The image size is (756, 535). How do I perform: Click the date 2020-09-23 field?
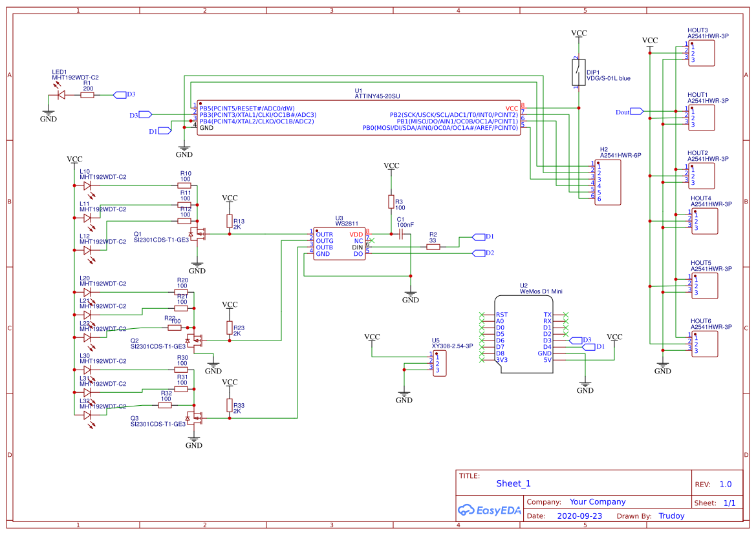tap(579, 516)
